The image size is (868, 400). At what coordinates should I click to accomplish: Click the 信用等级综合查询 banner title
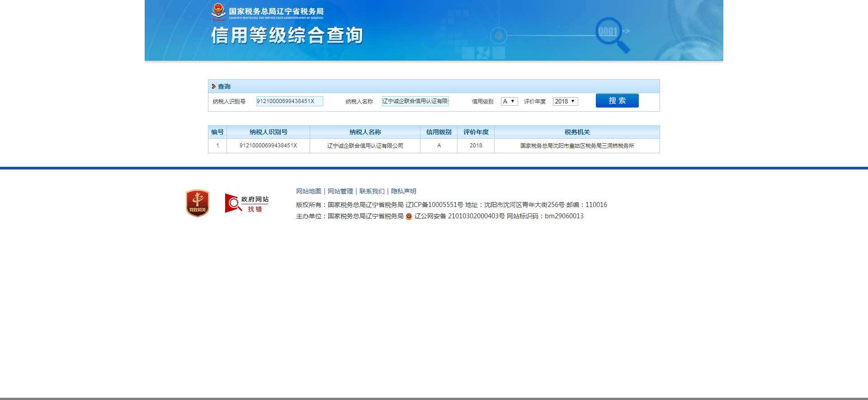coord(287,36)
